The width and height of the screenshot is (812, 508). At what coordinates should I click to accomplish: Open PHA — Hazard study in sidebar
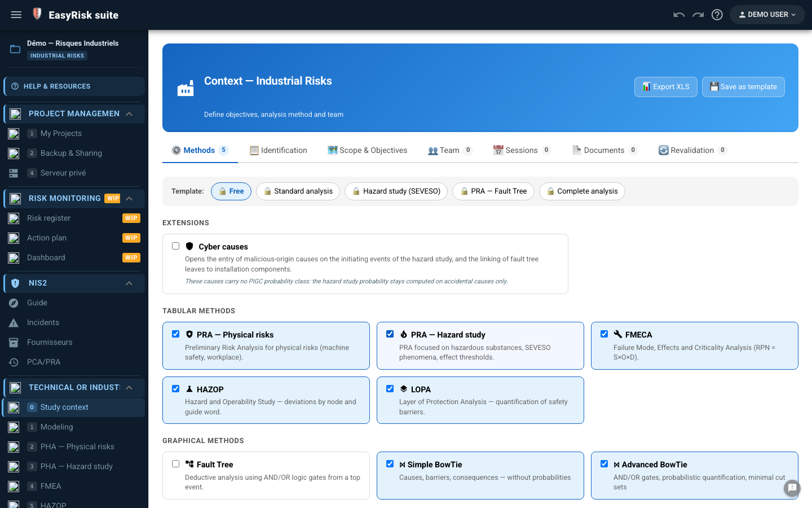click(74, 467)
